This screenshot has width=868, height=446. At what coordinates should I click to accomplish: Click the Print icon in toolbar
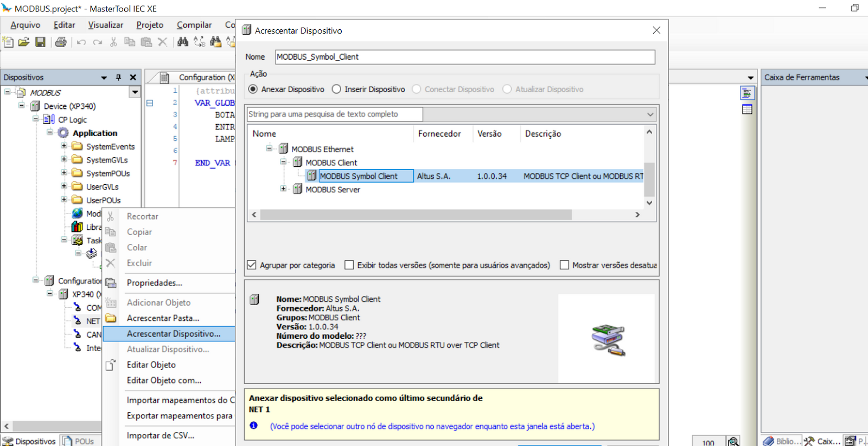tap(61, 42)
